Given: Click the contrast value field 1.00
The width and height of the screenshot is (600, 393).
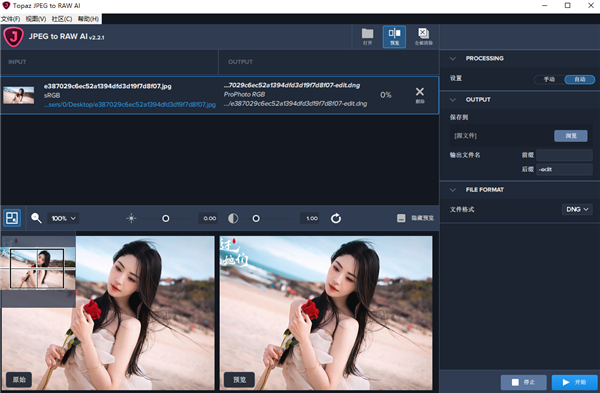Looking at the screenshot, I should tap(311, 218).
